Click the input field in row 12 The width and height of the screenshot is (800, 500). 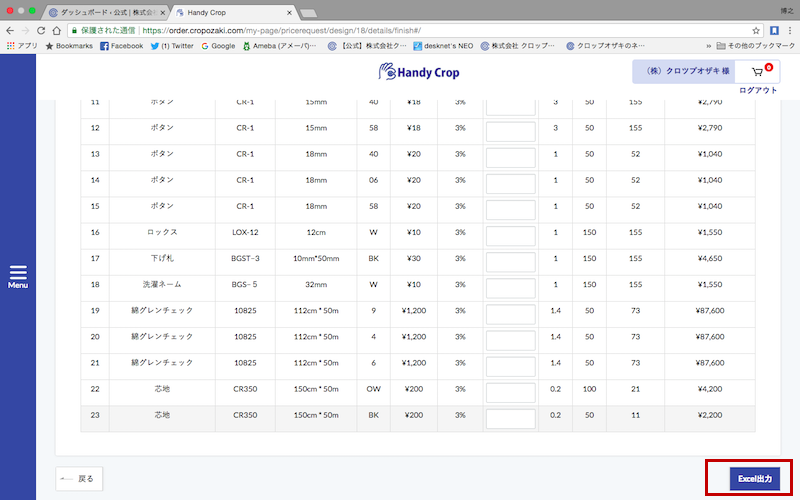511,131
